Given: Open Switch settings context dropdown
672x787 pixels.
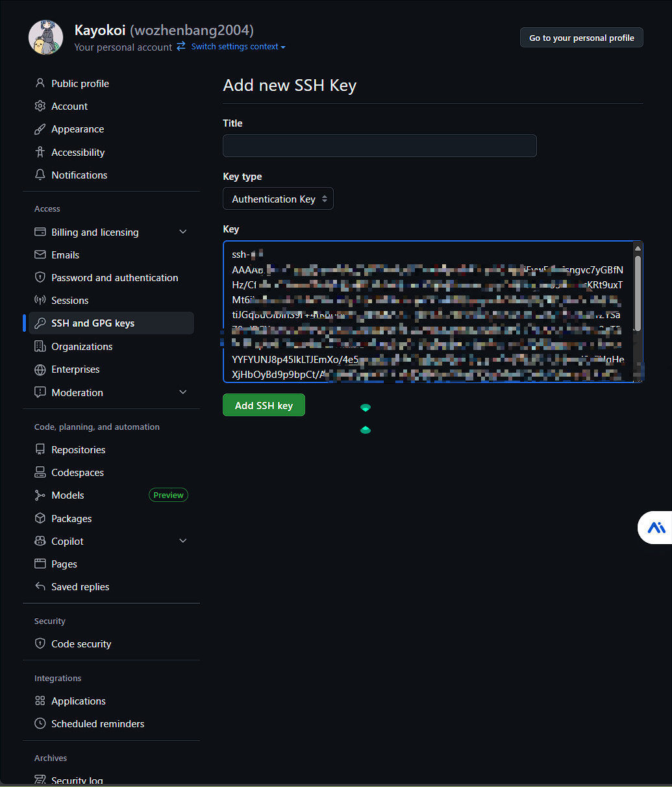Looking at the screenshot, I should coord(238,47).
